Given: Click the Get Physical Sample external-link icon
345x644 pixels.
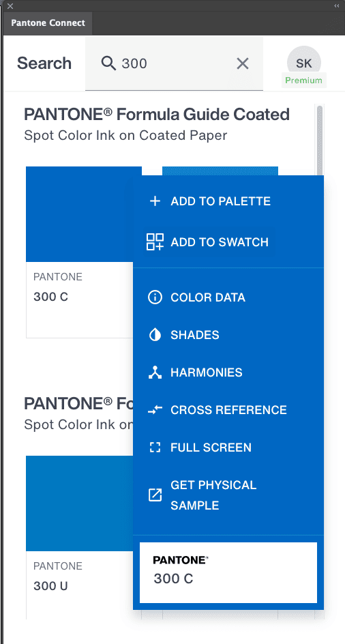Looking at the screenshot, I should coord(155,495).
